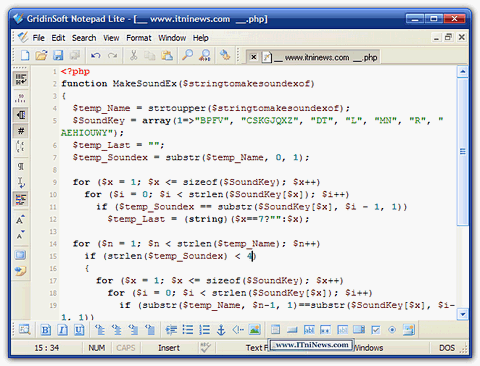This screenshot has height=366, width=480.
Task: Click the Save All icon
Action: point(75,55)
